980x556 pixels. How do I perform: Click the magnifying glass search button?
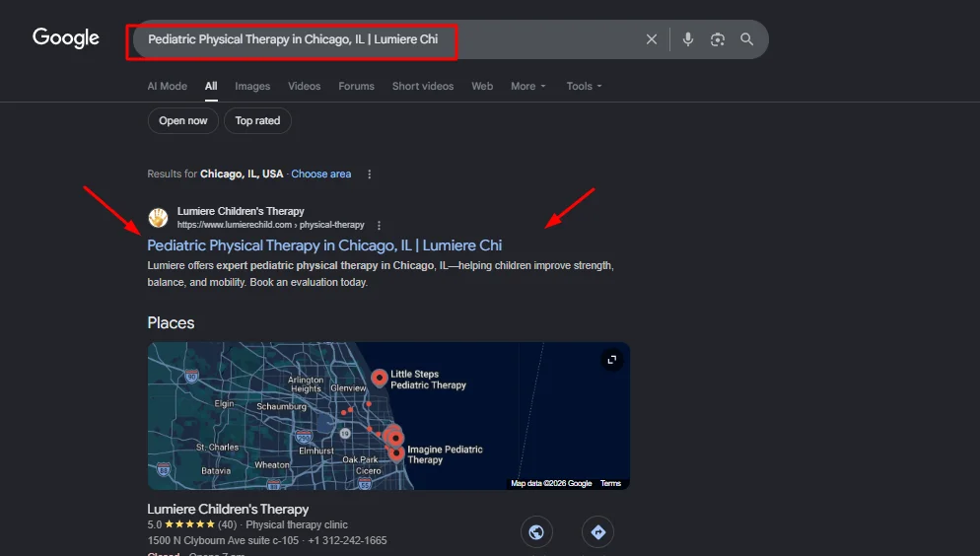coord(747,39)
